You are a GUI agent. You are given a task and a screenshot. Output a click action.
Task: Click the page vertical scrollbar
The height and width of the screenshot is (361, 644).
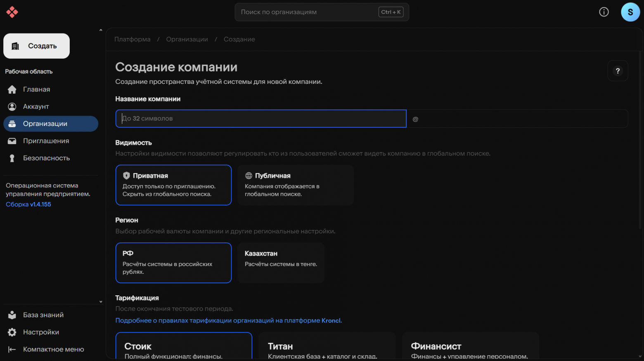coord(640,140)
